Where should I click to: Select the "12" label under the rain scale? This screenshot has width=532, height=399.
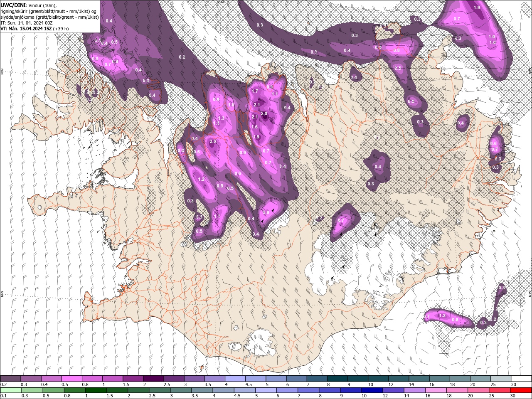pyautogui.click(x=385, y=396)
